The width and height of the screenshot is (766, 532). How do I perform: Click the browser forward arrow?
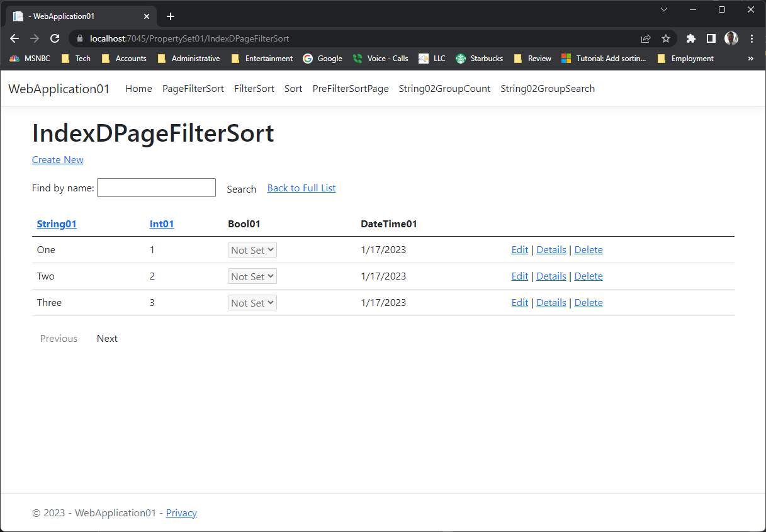point(35,38)
